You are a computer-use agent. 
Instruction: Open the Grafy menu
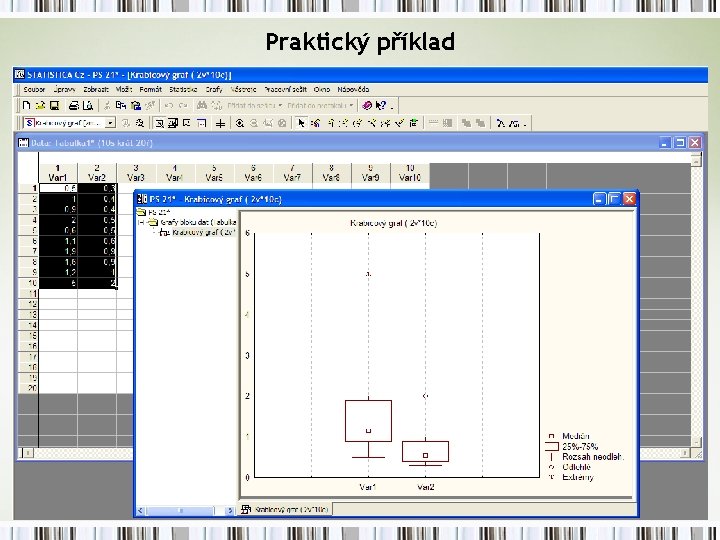coord(214,90)
